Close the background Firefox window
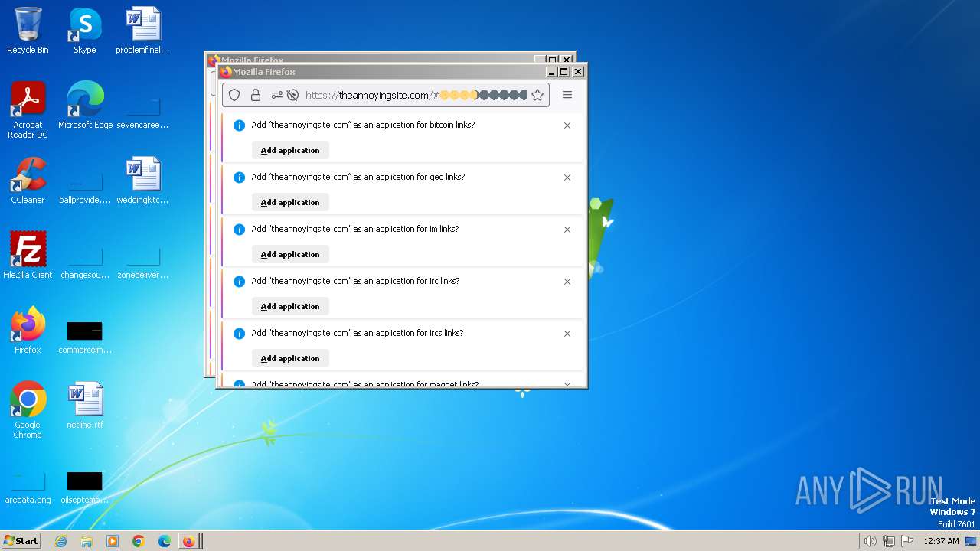 tap(567, 60)
